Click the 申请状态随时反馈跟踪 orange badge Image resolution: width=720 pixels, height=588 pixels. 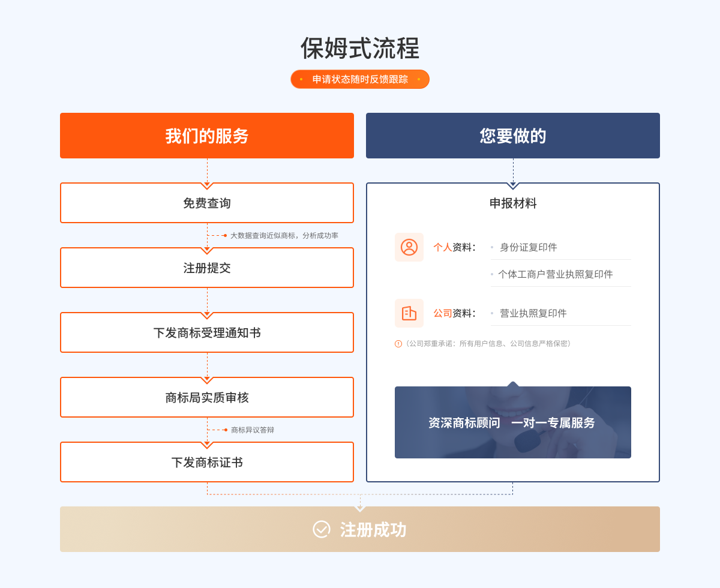[x=360, y=79]
